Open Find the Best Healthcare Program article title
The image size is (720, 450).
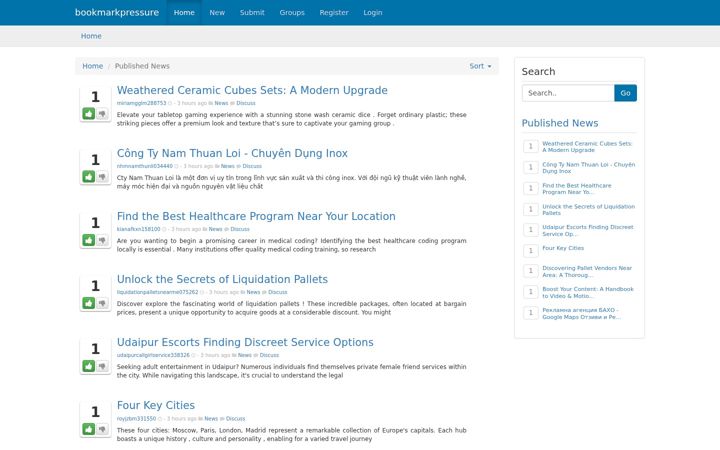coord(256,216)
